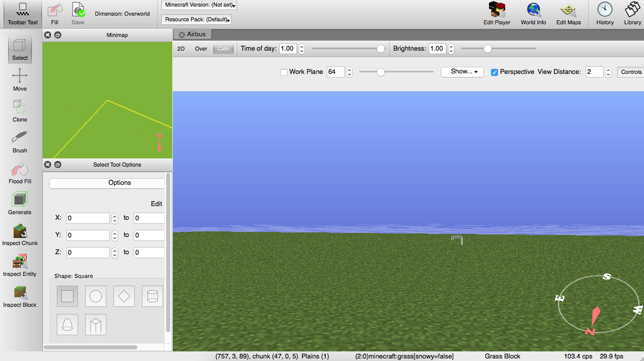The image size is (644, 361).
Task: Float the Minimap panel
Action: [58, 35]
